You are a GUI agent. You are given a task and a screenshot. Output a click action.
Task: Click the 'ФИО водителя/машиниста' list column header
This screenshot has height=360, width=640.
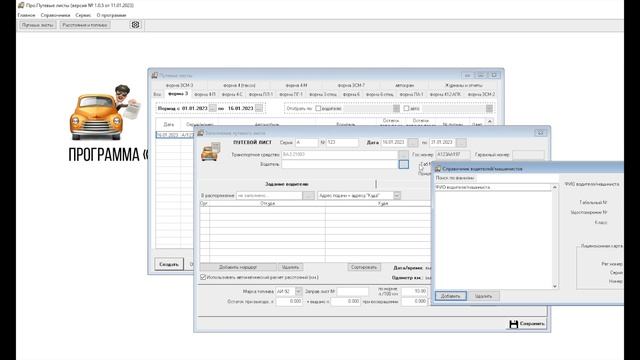[493, 187]
